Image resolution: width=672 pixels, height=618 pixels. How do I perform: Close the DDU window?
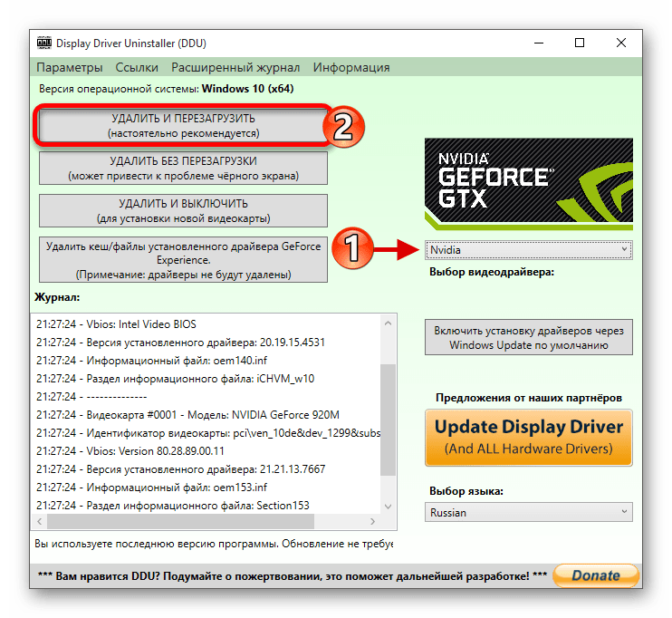[x=621, y=43]
